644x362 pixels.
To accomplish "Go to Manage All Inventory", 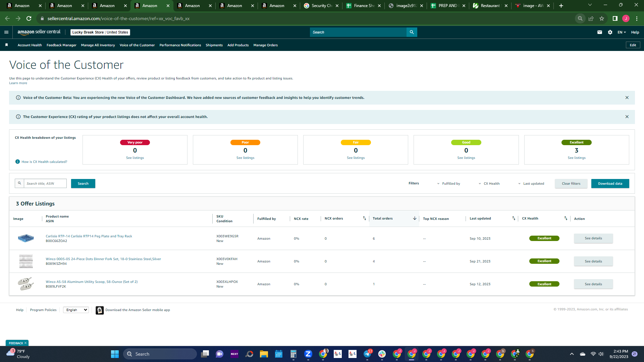I will coord(98,45).
